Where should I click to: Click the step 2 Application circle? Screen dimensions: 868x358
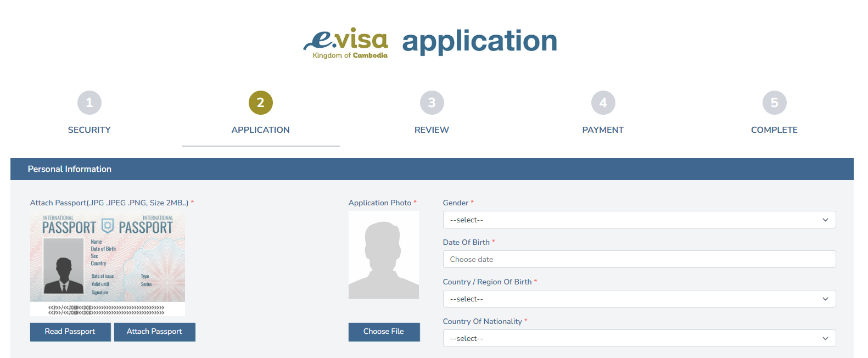(261, 103)
